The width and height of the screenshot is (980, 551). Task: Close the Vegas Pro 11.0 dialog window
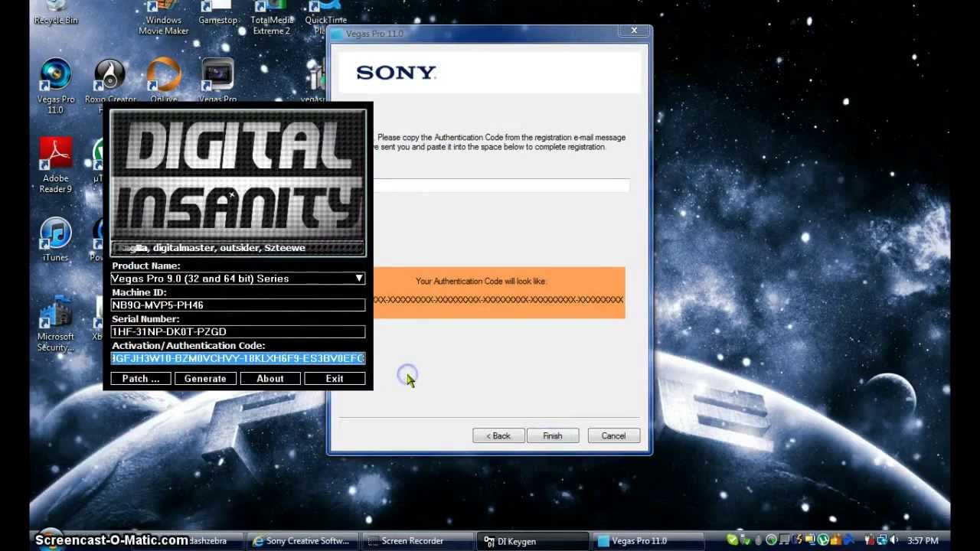click(x=634, y=31)
